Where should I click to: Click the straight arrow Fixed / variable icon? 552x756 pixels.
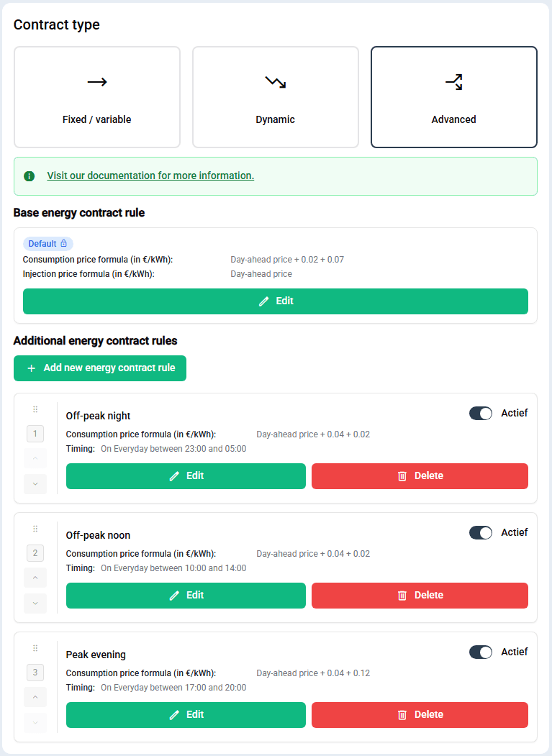pyautogui.click(x=97, y=82)
